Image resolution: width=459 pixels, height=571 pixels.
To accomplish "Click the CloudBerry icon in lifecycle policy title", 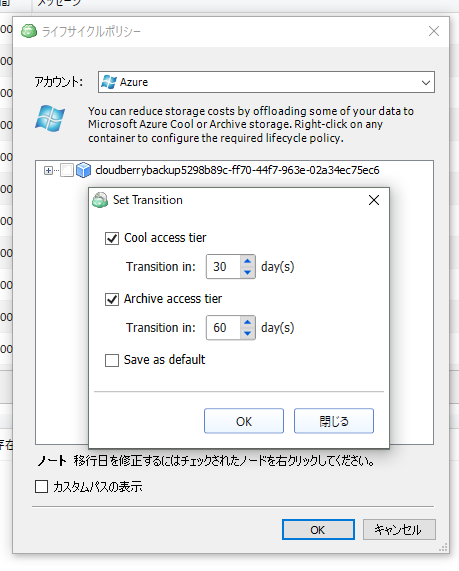I will point(29,31).
